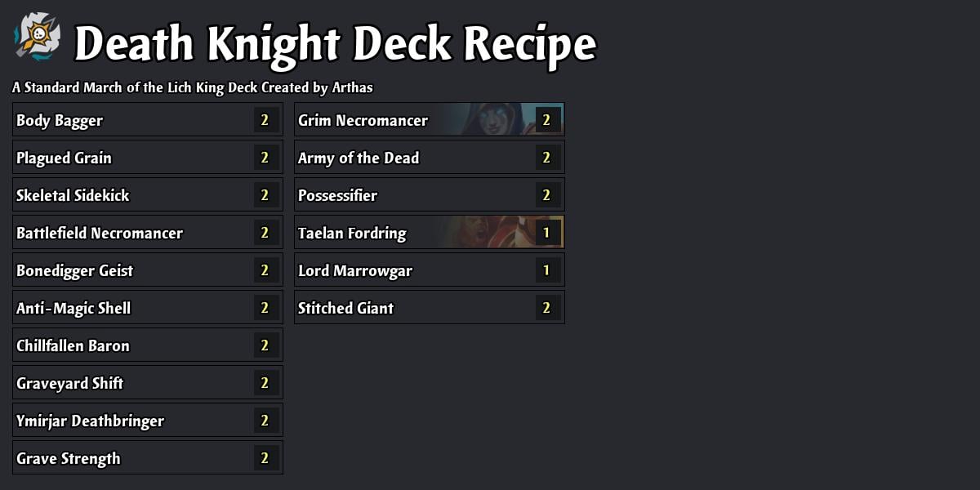
Task: Select the Grave Strength card entry
Action: (122, 457)
